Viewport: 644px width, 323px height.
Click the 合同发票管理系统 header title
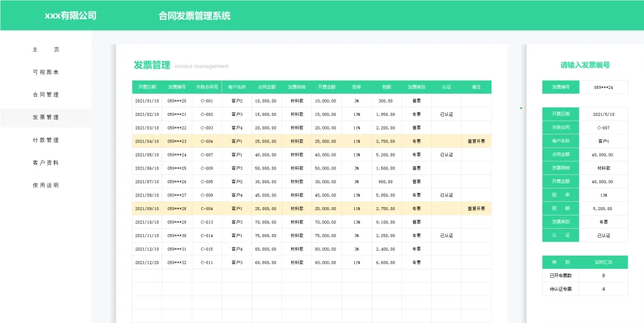pyautogui.click(x=194, y=16)
